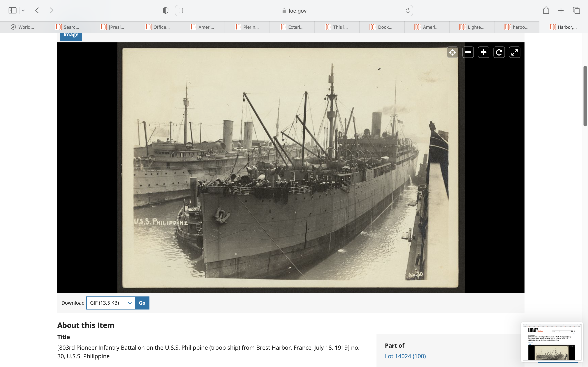This screenshot has height=367, width=588.
Task: Toggle the reader view icon in the address bar
Action: click(x=181, y=10)
